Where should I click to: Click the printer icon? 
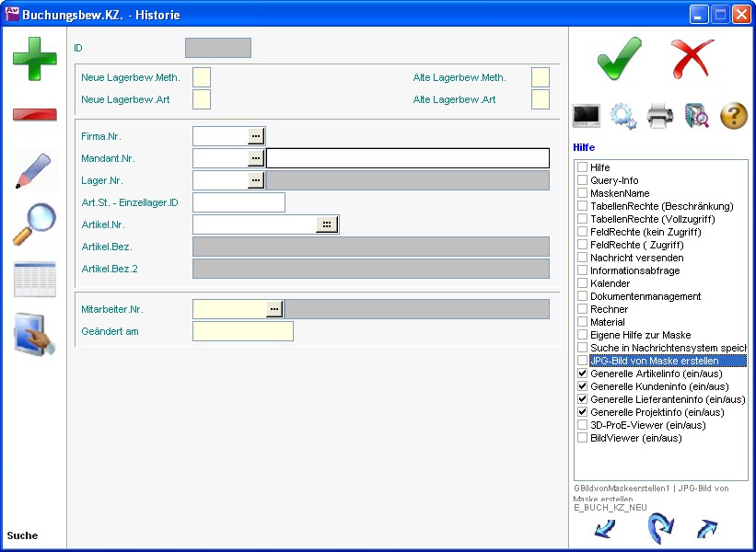click(x=660, y=116)
